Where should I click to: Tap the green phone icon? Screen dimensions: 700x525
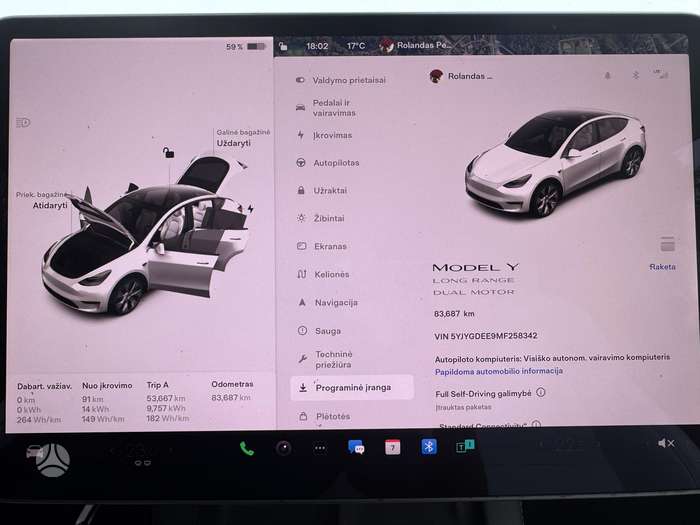(x=246, y=448)
